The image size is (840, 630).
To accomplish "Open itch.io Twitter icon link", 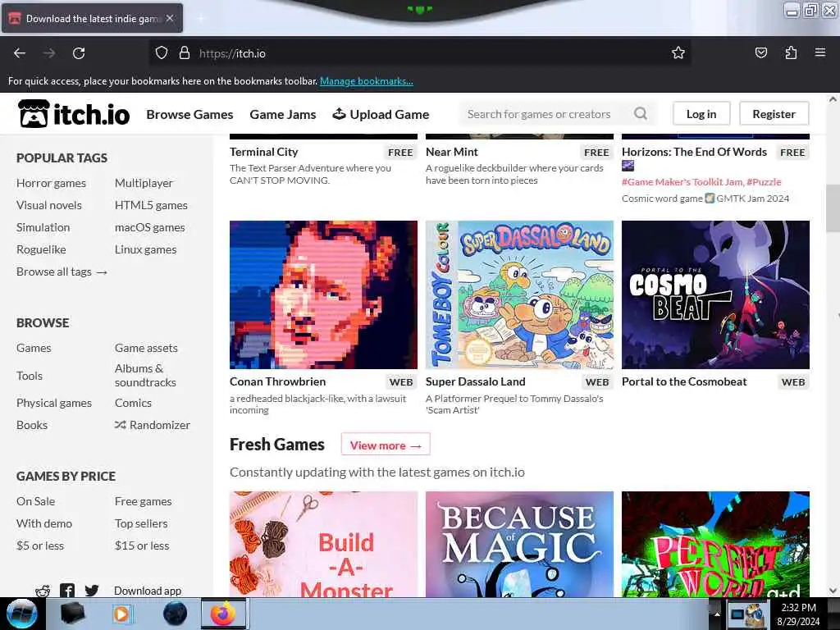I will [x=92, y=591].
